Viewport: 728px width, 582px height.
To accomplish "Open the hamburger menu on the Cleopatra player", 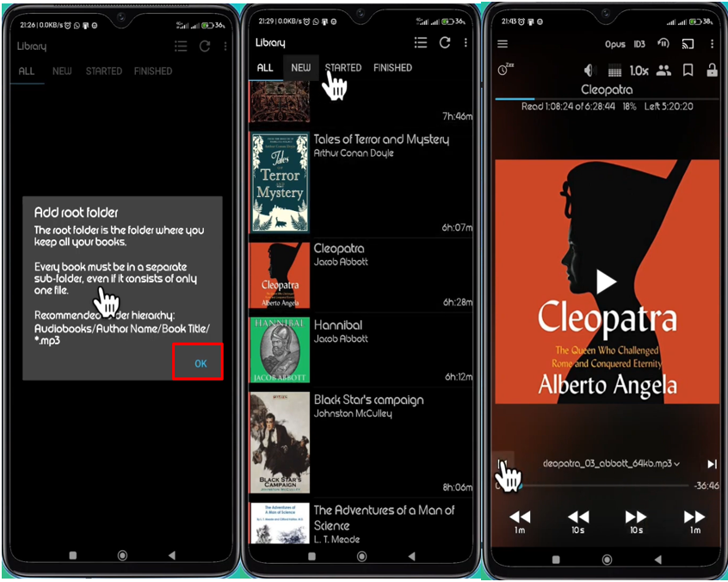I will click(503, 44).
